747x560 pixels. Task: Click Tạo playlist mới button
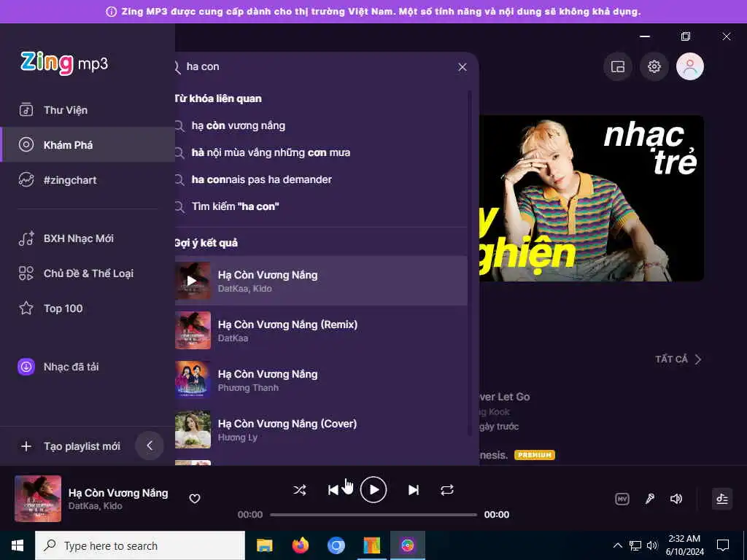click(71, 446)
